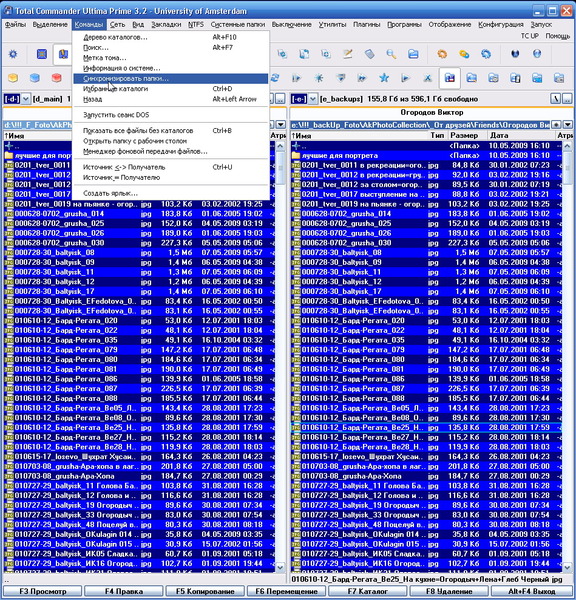This screenshot has width=576, height=600.
Task: Click the last folder icon in second toolbar row
Action: 559,78
